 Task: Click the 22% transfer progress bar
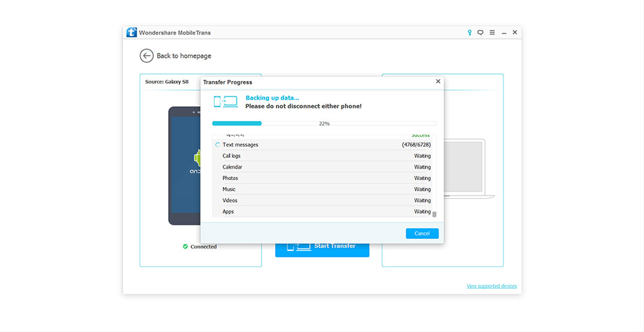point(325,123)
